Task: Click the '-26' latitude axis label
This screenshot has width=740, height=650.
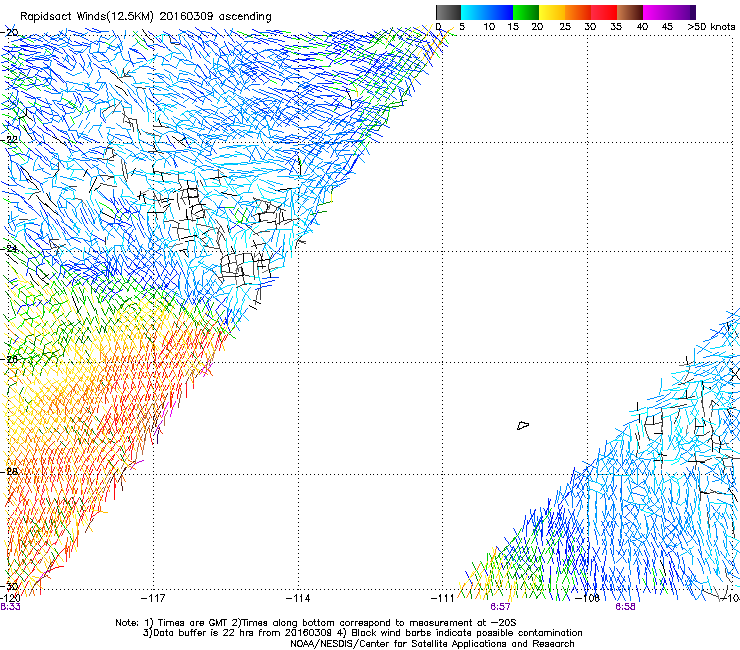Action: 9,360
